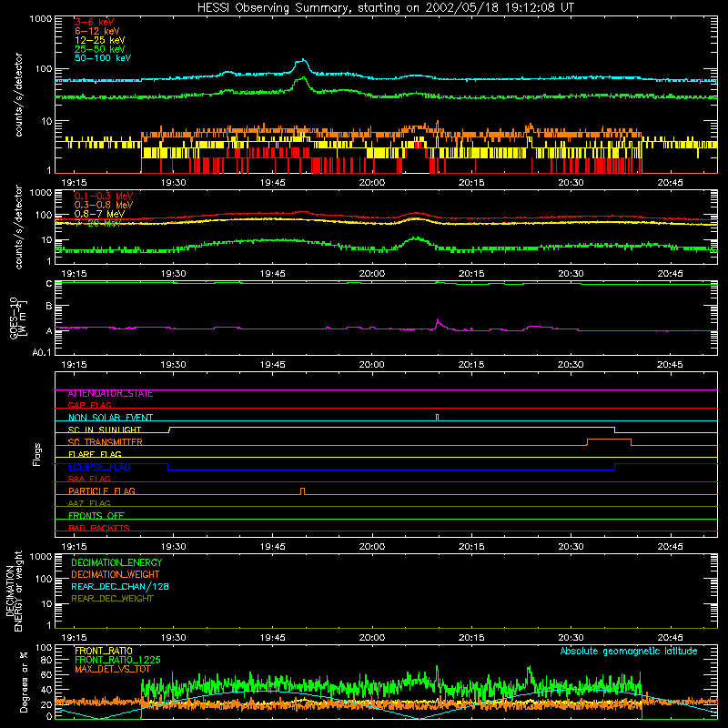Select the cyan 50-100 keV legend label
The width and height of the screenshot is (728, 728).
coord(103,58)
